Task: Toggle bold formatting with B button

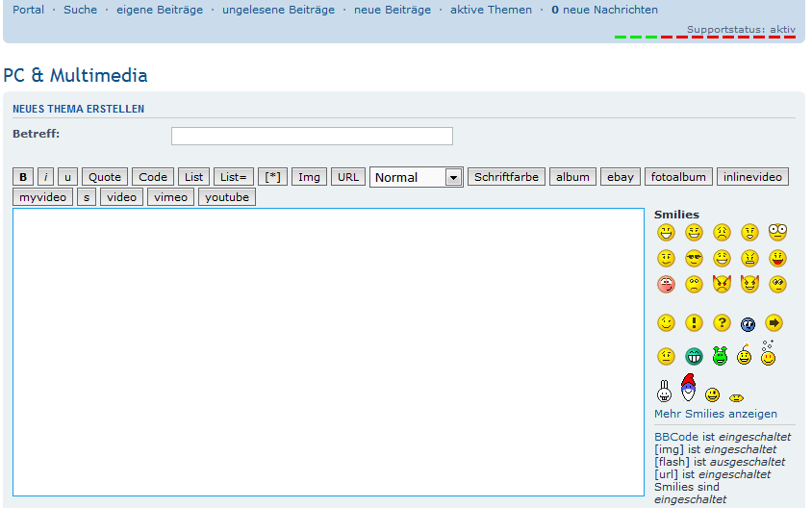Action: pos(23,177)
